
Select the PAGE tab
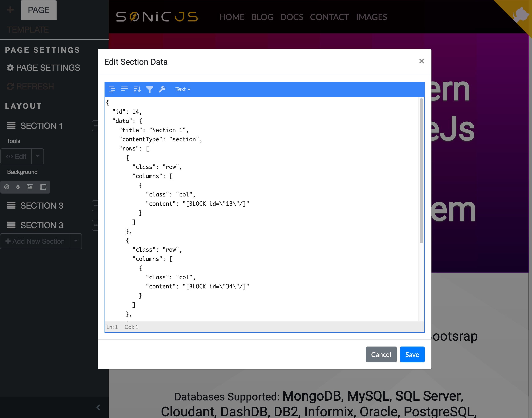[x=39, y=10]
